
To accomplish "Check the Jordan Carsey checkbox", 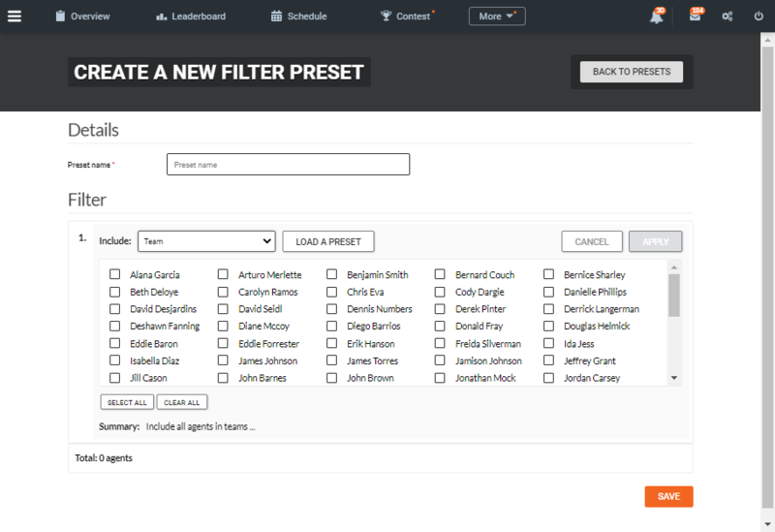I will 548,378.
